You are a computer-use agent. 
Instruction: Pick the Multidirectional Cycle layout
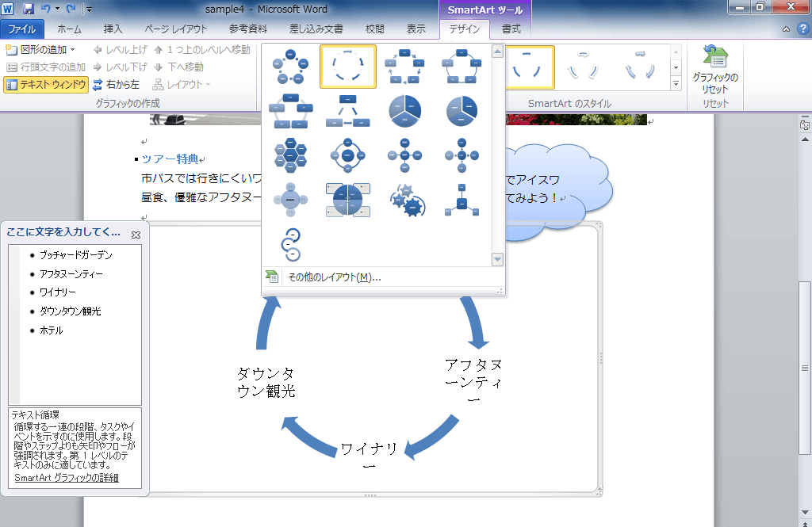tap(348, 111)
